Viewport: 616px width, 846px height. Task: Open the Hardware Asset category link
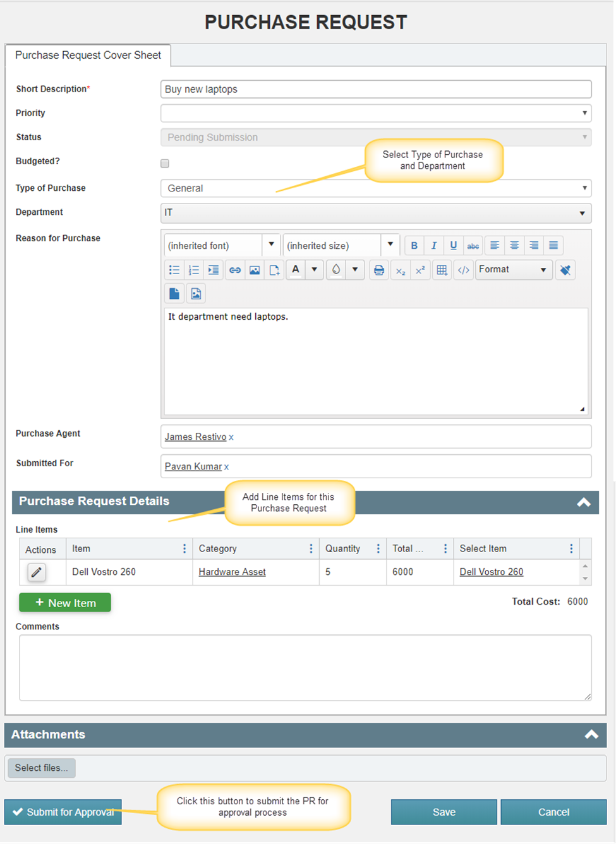pyautogui.click(x=232, y=572)
